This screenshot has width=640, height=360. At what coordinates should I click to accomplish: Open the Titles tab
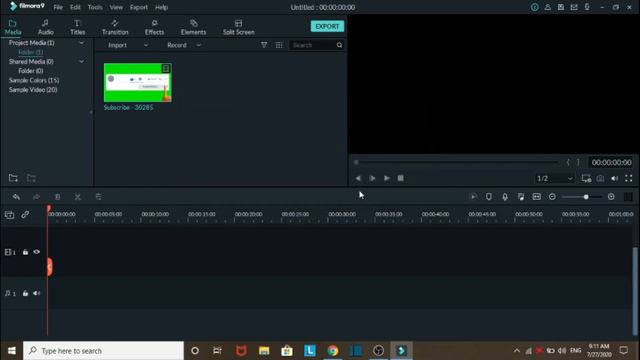pyautogui.click(x=77, y=27)
